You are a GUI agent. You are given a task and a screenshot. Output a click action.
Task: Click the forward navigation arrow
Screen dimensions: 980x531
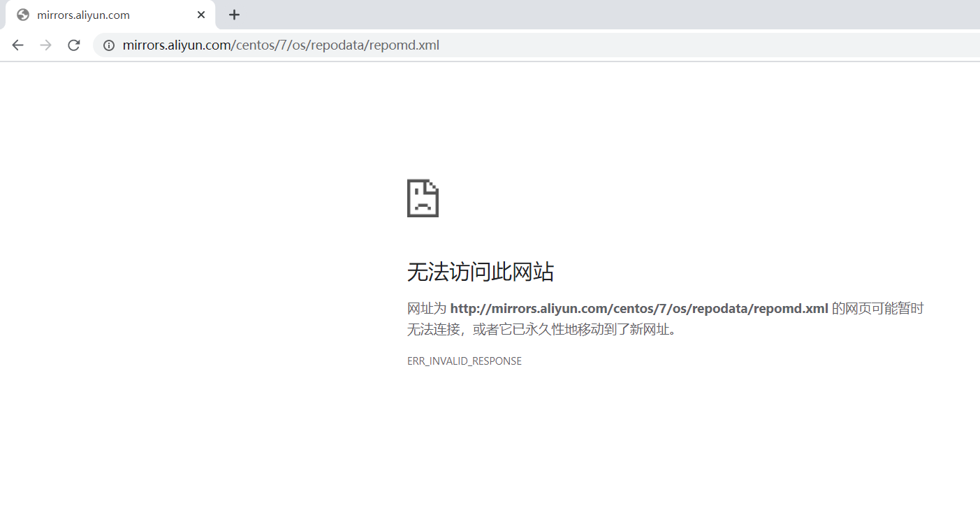click(x=45, y=45)
